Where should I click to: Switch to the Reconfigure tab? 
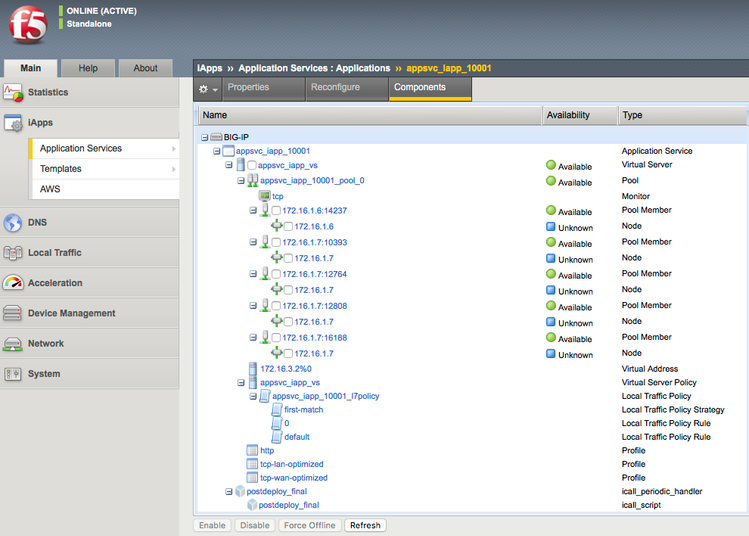point(335,88)
